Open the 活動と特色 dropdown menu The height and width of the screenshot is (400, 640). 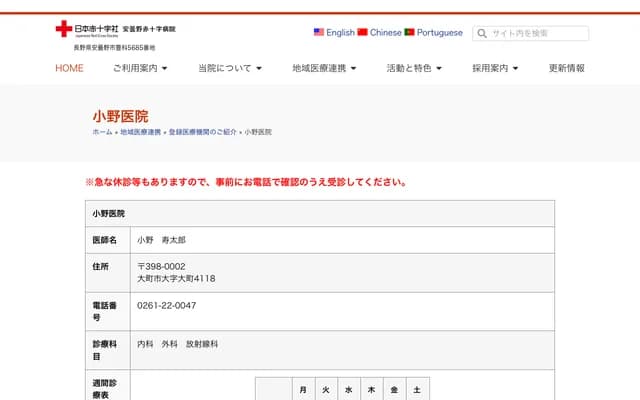click(x=416, y=68)
